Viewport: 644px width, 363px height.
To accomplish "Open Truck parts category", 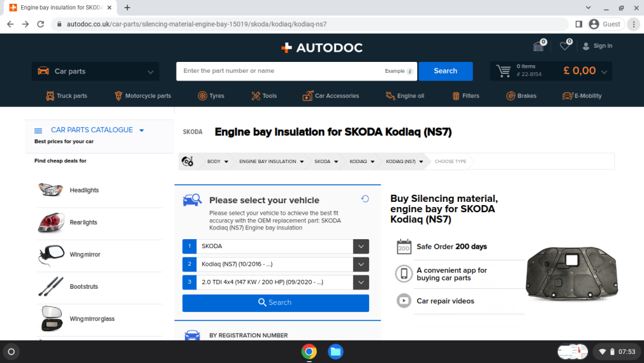I will (66, 96).
